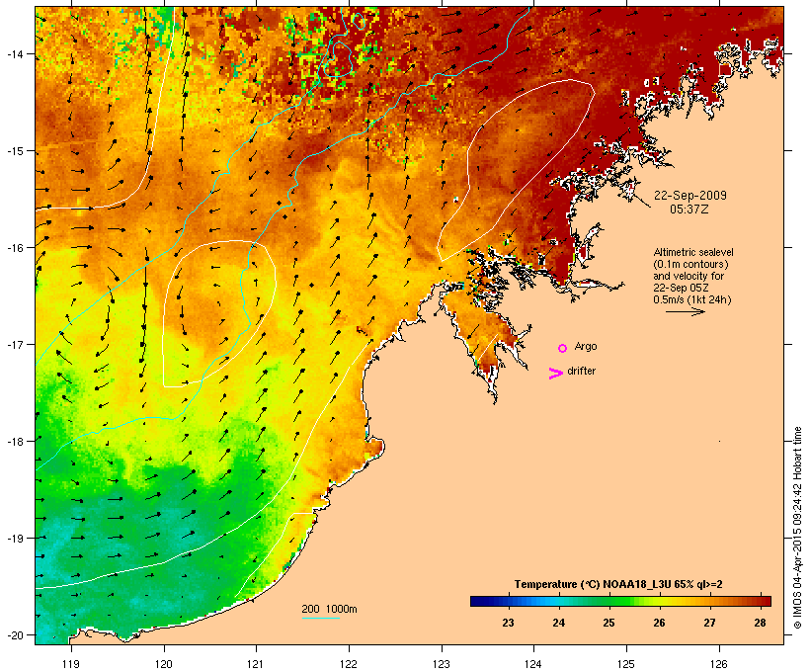
Task: Click the latitude axis label -20
Action: (14, 634)
